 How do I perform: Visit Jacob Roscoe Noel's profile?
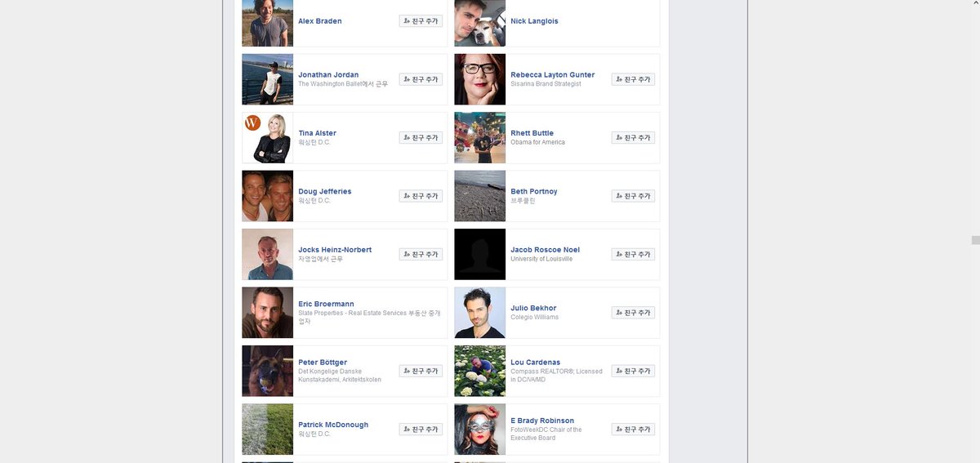545,250
